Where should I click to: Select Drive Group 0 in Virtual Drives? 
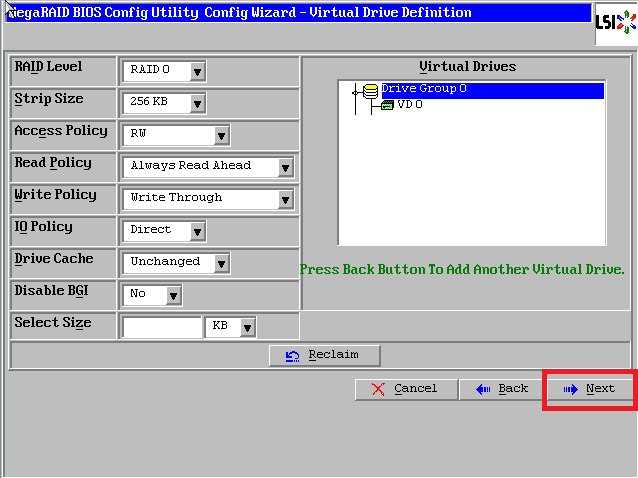(x=492, y=90)
